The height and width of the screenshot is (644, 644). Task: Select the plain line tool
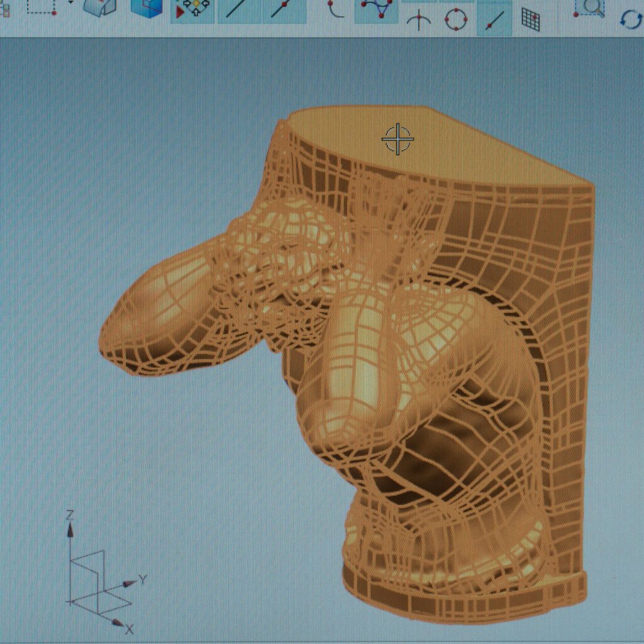[x=238, y=9]
